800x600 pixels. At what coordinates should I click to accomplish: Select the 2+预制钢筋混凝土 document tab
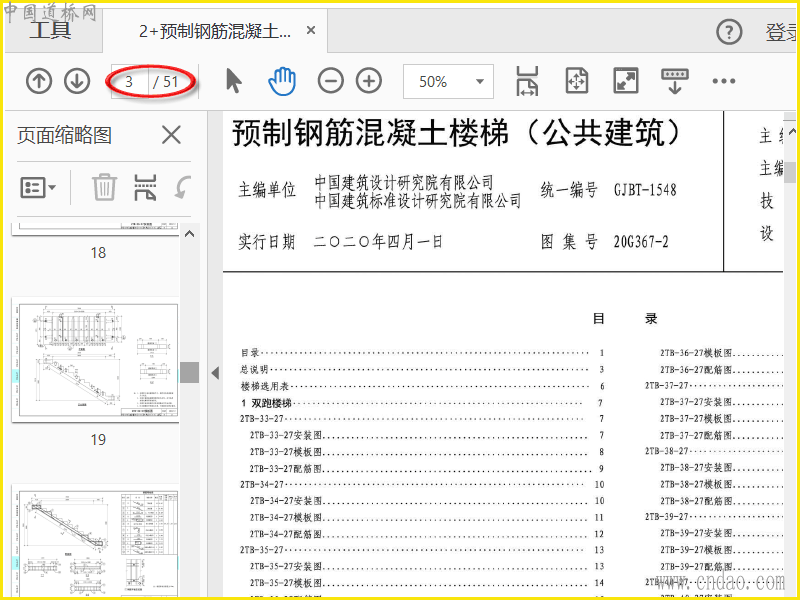(x=215, y=32)
